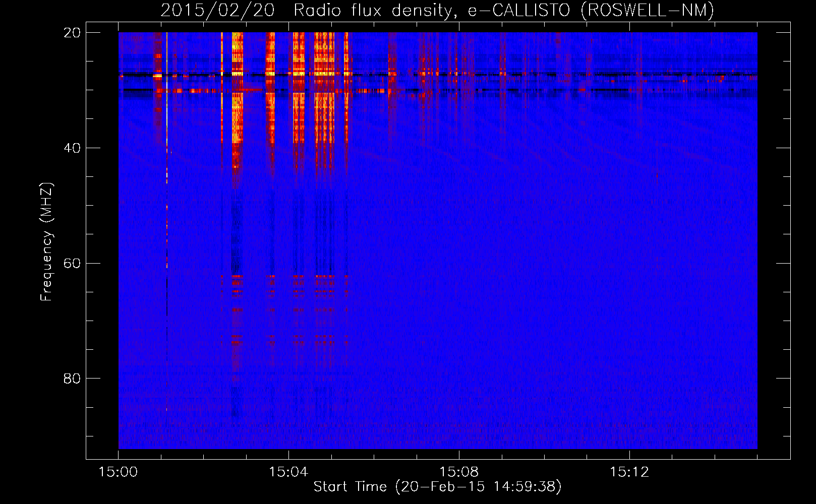This screenshot has width=816, height=504.
Task: Click the plot title "2015/02/20 Radio flux density, e-CALLISTO (ROSWELL-NM)"
Action: point(437,11)
